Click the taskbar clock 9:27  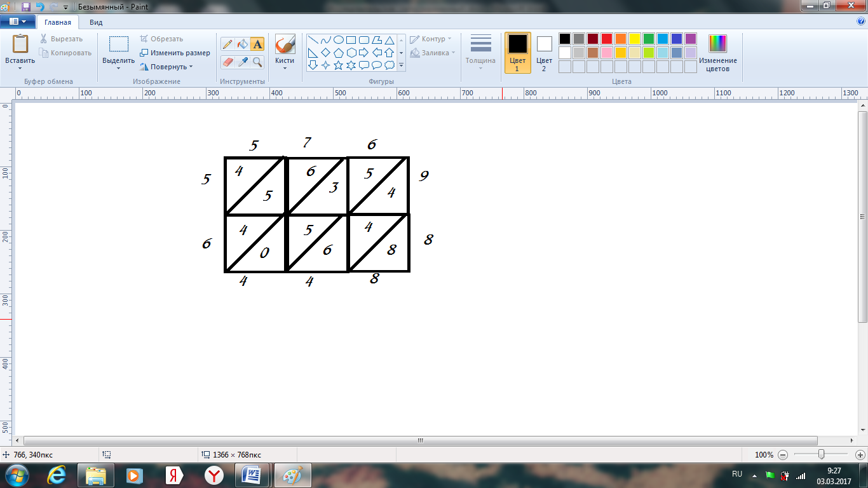click(x=834, y=475)
